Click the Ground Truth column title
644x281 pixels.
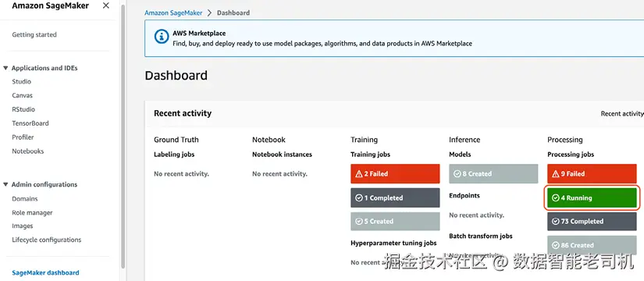176,140
